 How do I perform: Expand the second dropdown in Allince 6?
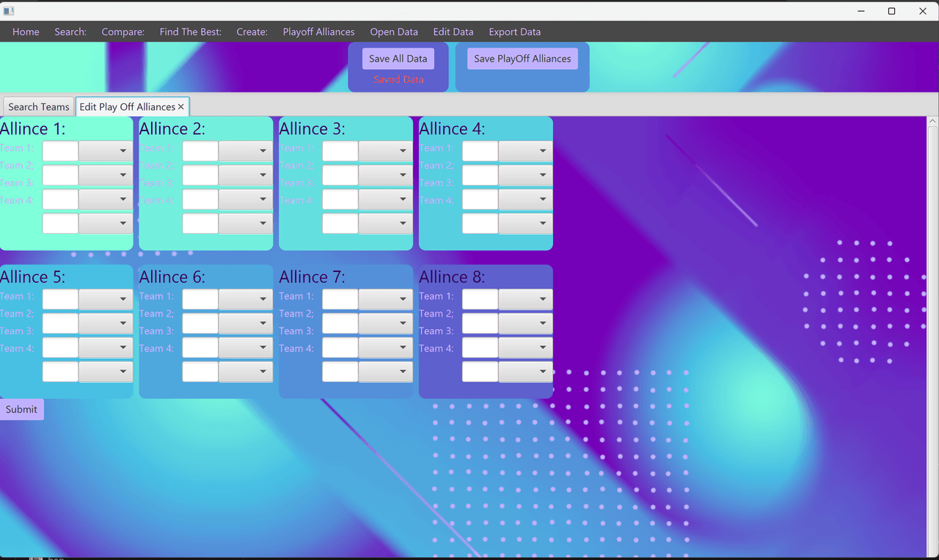(x=246, y=323)
